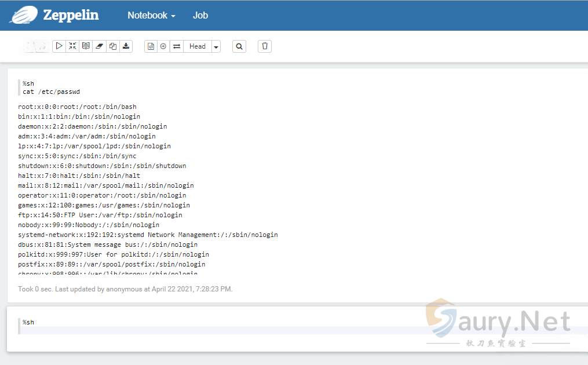Delete the note with the trash icon
The width and height of the screenshot is (588, 365).
(265, 46)
